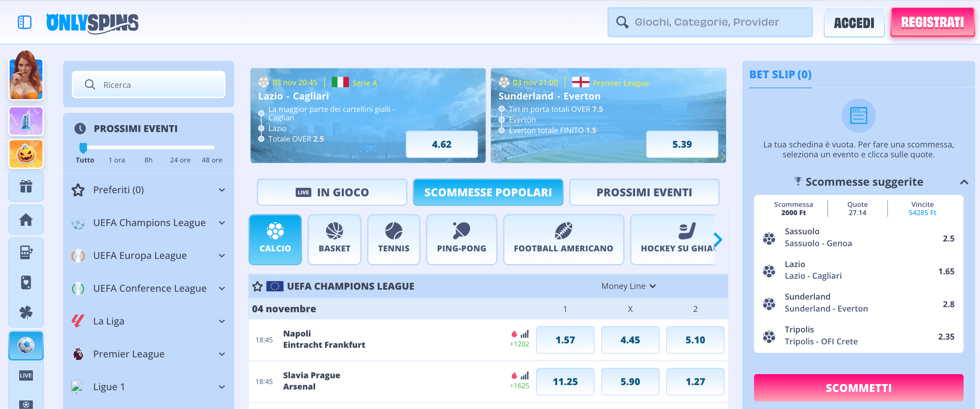Screen dimensions: 980x409
Task: Open the Money Line dropdown
Action: 628,286
